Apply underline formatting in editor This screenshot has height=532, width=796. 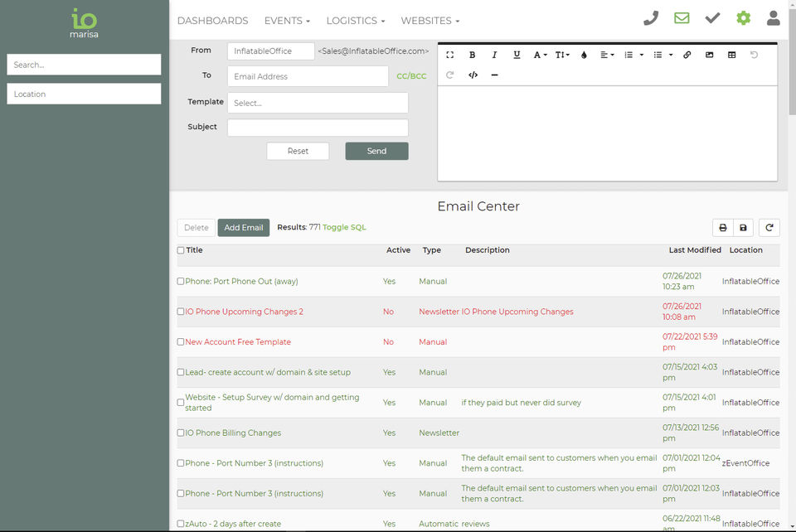517,55
